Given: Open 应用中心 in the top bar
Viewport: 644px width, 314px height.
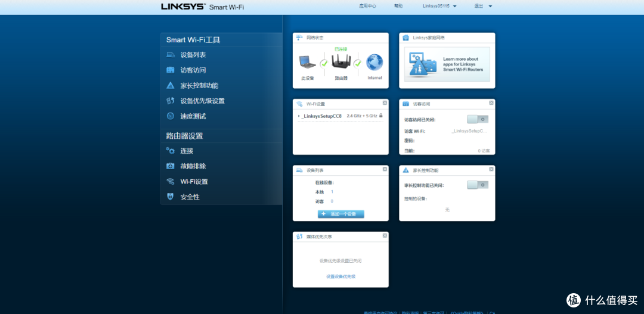Looking at the screenshot, I should point(367,6).
